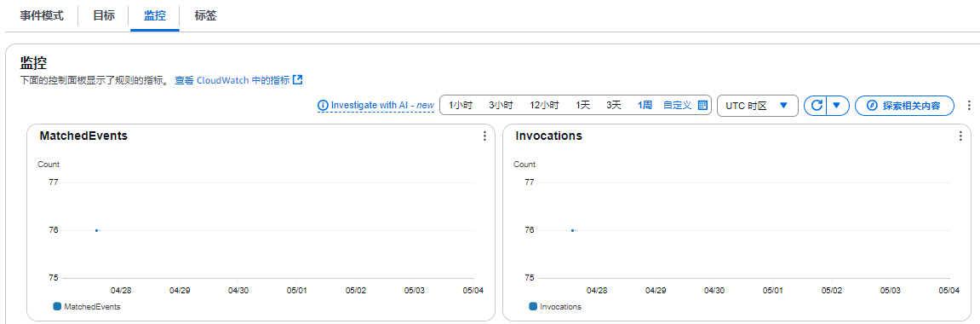
Task: Open dashboard more-options menu beside 探索相关内容
Action: 969,105
